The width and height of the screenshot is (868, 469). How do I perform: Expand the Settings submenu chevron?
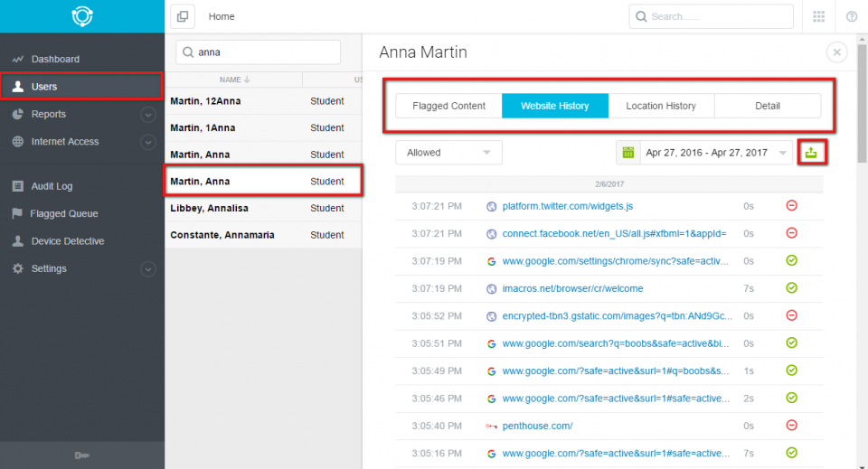point(147,269)
